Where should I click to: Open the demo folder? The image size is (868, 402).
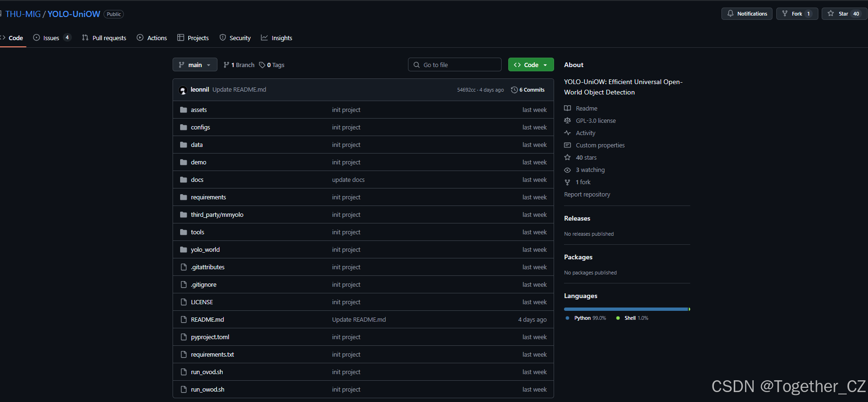coord(199,162)
